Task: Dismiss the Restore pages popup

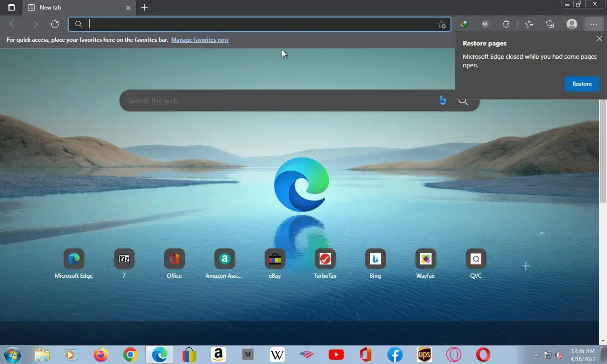Action: [599, 39]
